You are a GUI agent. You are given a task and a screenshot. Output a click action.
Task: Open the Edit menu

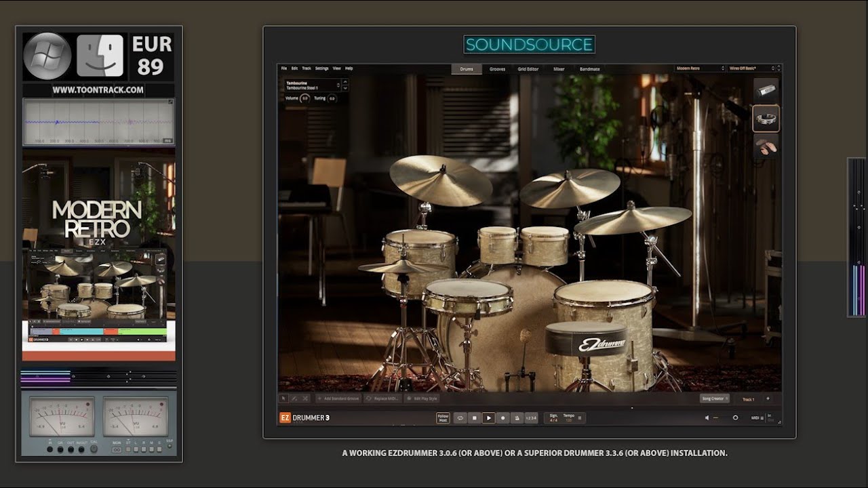tap(294, 68)
